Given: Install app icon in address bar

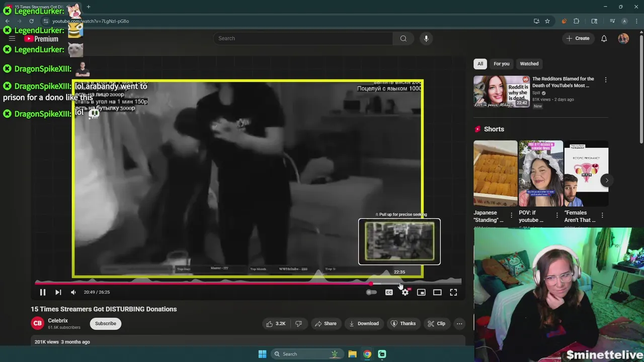Looking at the screenshot, I should pos(536,21).
